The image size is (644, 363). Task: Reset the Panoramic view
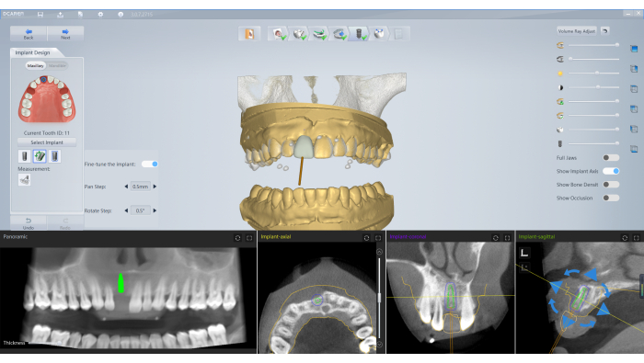[x=237, y=238]
